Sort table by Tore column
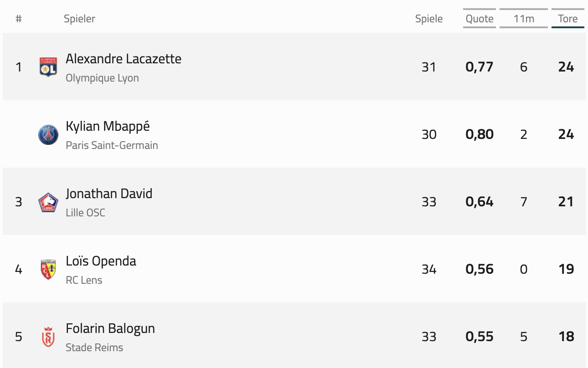 [567, 19]
